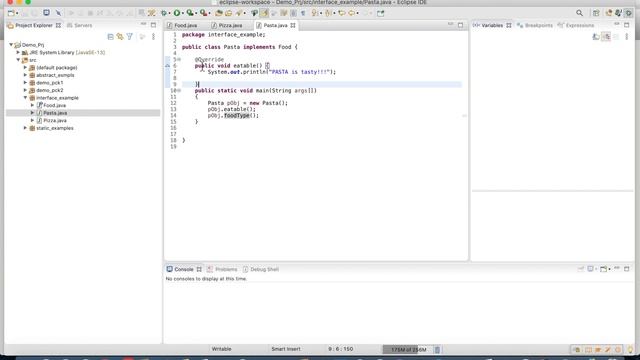This screenshot has height=360, width=640.
Task: Toggle Mark Occurrences in toolbar
Action: (264, 13)
